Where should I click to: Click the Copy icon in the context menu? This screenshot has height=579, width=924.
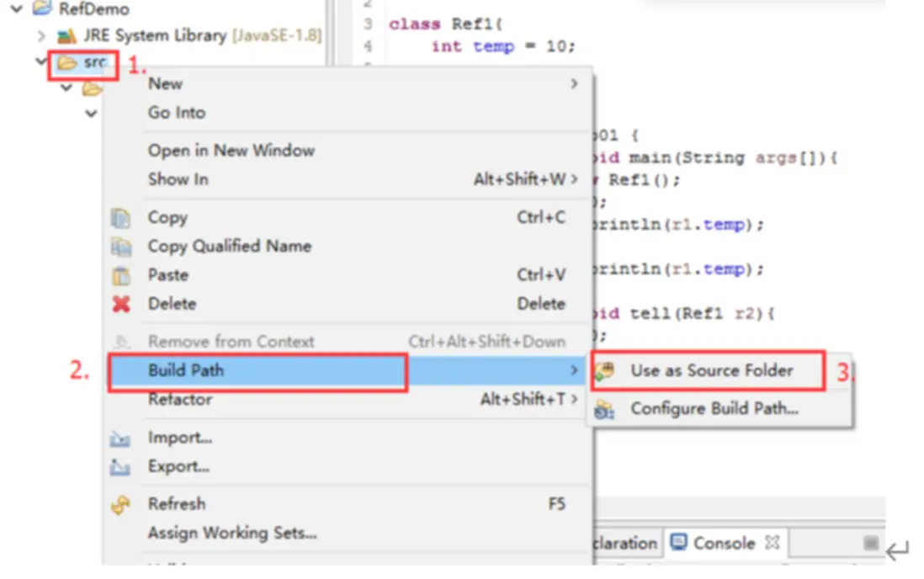pos(122,218)
